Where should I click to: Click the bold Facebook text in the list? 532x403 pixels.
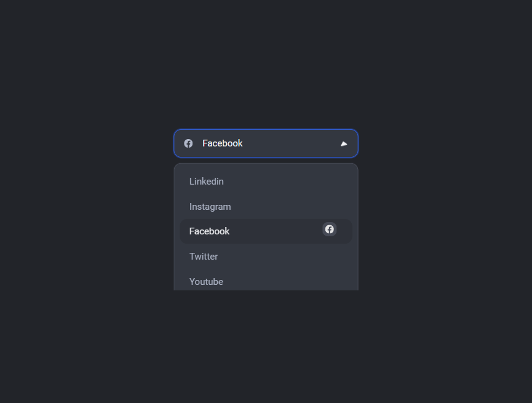209,231
